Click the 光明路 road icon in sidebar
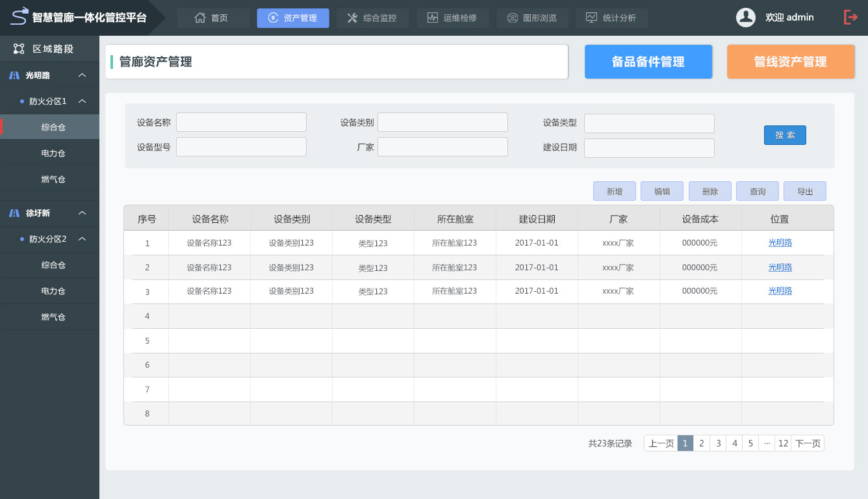This screenshot has height=499, width=868. click(14, 75)
